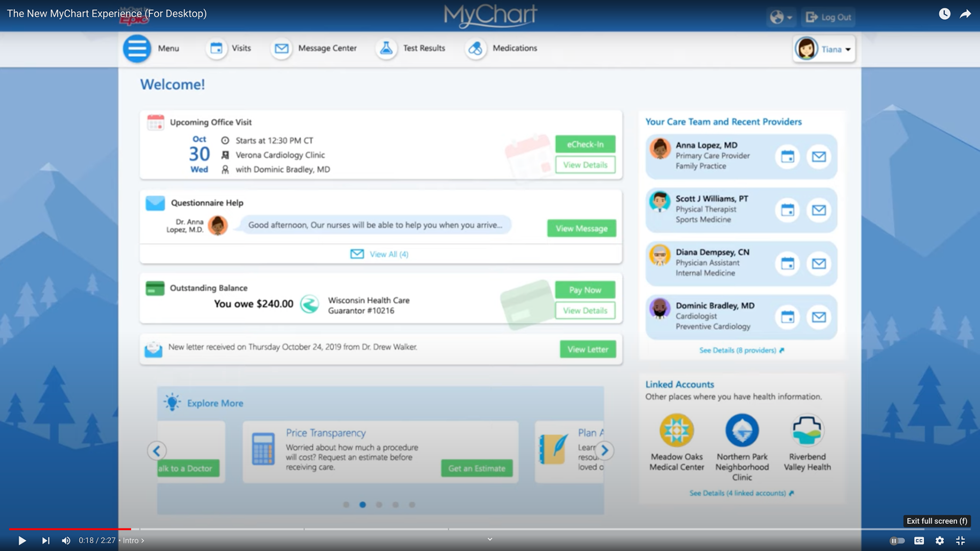The image size is (980, 551).
Task: Schedule appointment with Anna Lopez icon
Action: click(x=788, y=157)
